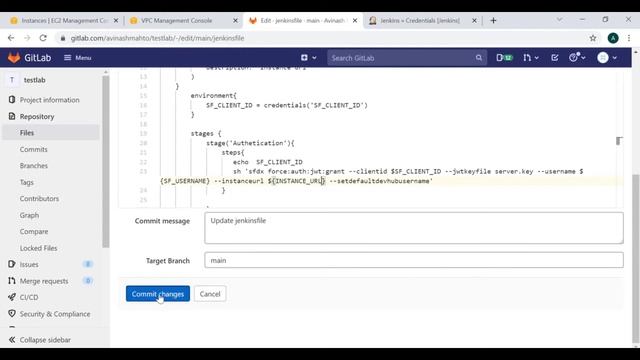The height and width of the screenshot is (360, 640).
Task: Go back in browser
Action: [x=11, y=38]
